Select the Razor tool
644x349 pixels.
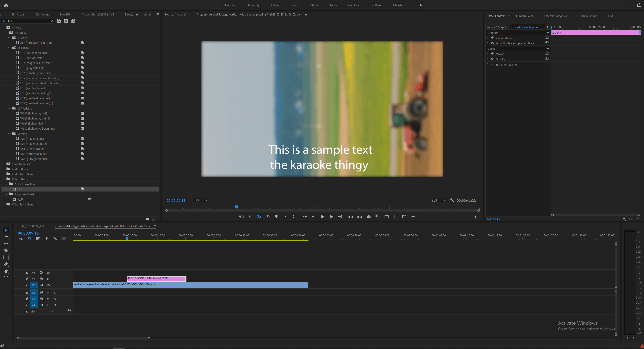click(x=6, y=250)
